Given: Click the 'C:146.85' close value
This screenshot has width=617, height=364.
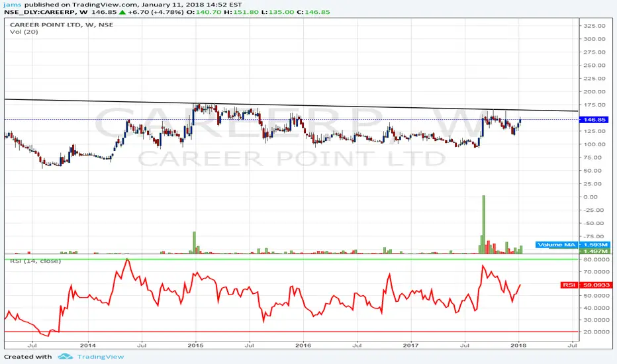Looking at the screenshot, I should tap(313, 12).
